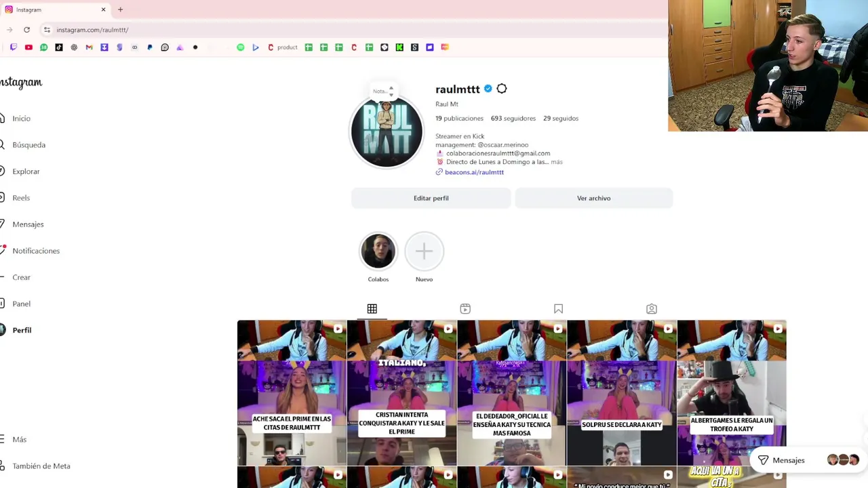The height and width of the screenshot is (488, 868).
Task: Click the 19 publicaciones count
Action: pos(459,119)
